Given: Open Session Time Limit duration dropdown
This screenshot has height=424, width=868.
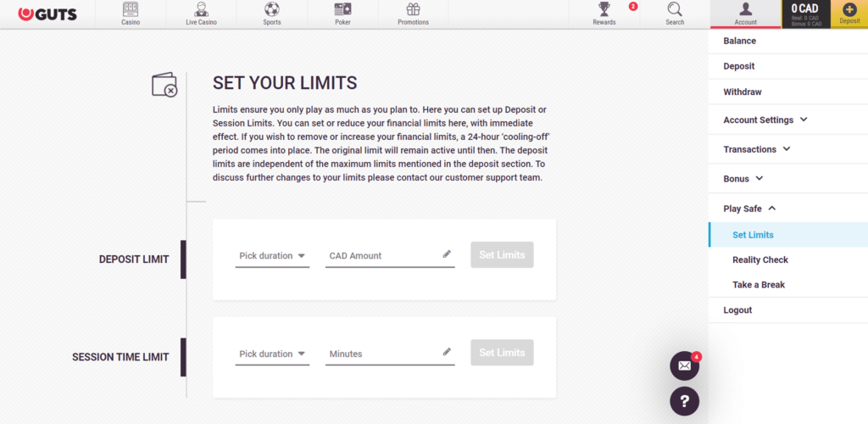Looking at the screenshot, I should pos(272,354).
